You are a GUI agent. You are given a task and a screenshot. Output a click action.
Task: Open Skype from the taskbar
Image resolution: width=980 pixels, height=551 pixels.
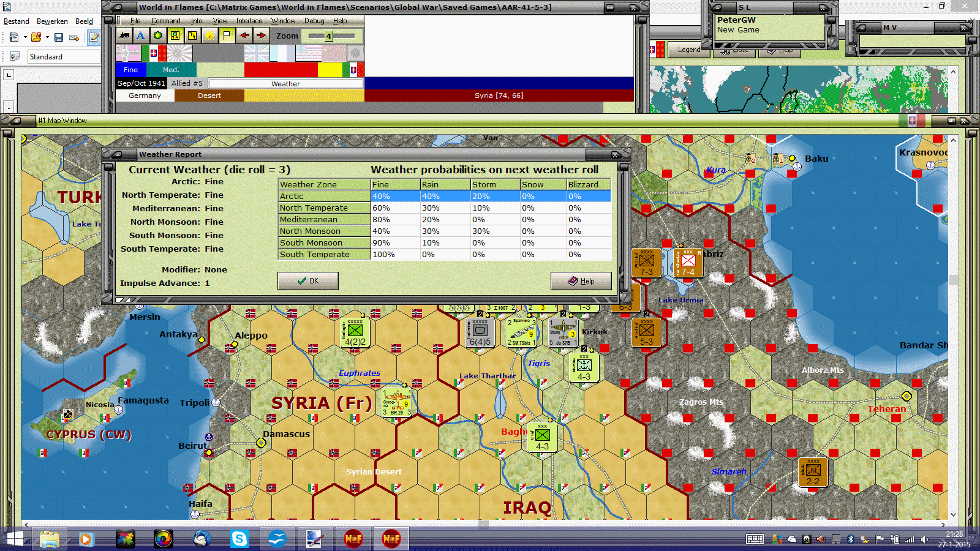coord(239,539)
